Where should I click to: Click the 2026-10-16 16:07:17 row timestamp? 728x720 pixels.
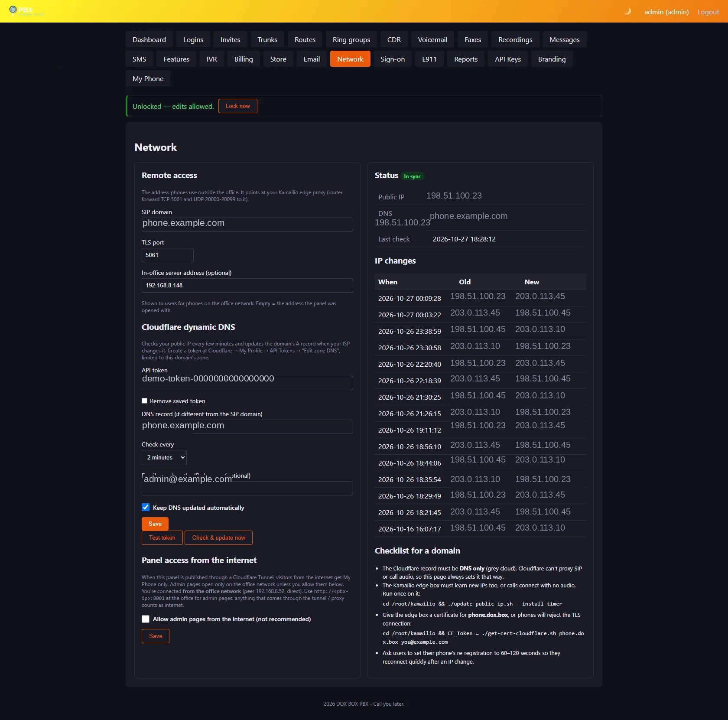click(409, 529)
